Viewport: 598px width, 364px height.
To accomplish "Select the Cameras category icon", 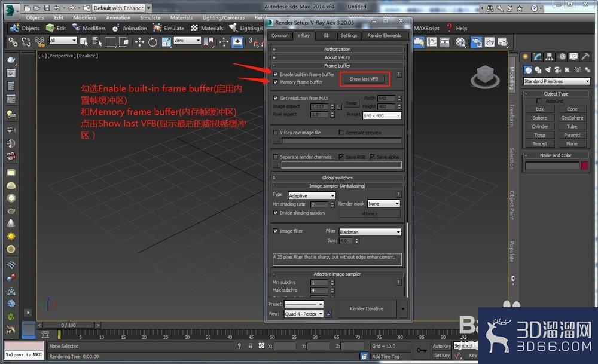I will pyautogui.click(x=557, y=69).
